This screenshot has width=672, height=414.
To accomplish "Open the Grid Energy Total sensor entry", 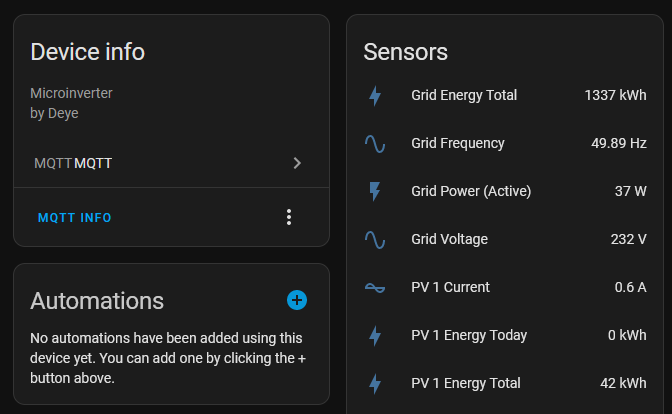I will point(505,95).
